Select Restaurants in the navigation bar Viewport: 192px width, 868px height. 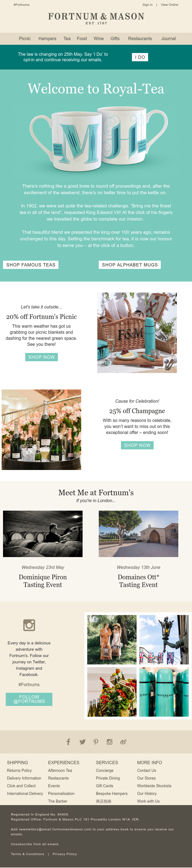pyautogui.click(x=140, y=38)
